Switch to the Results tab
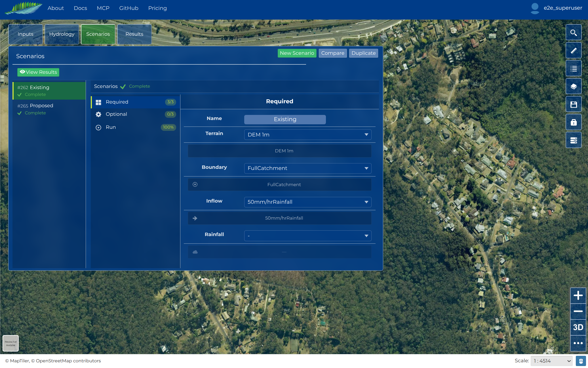 coord(134,34)
